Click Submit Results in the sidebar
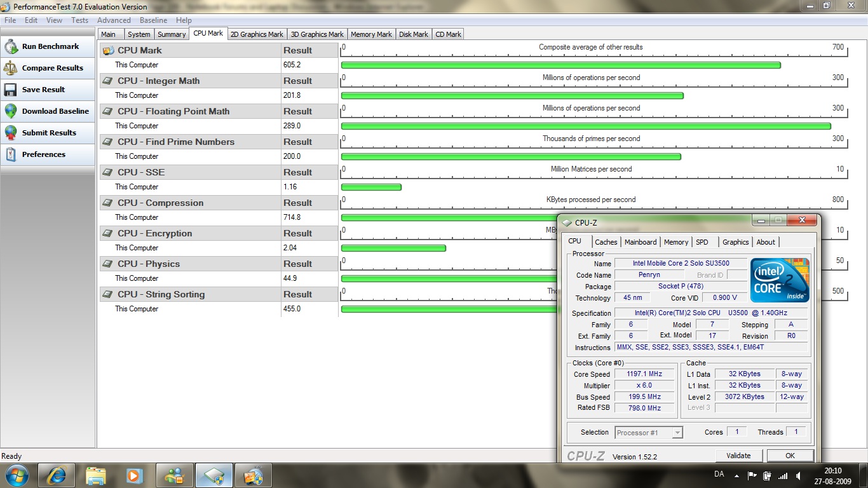 coord(48,133)
